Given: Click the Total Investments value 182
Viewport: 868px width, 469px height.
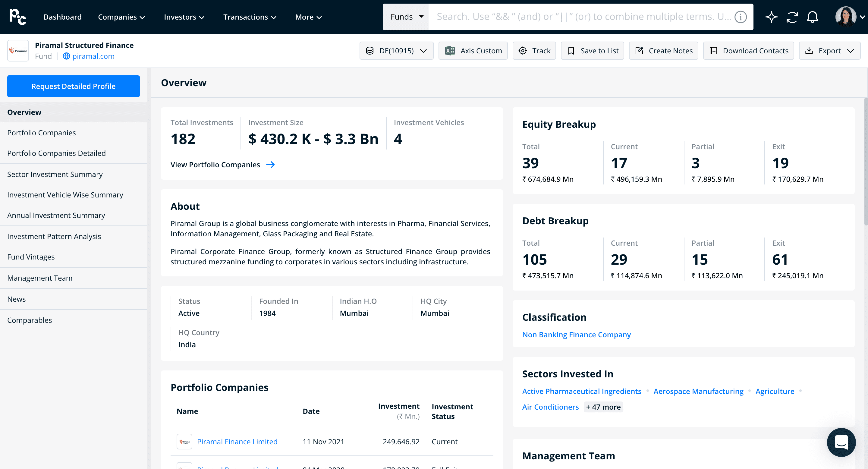Looking at the screenshot, I should tap(183, 139).
